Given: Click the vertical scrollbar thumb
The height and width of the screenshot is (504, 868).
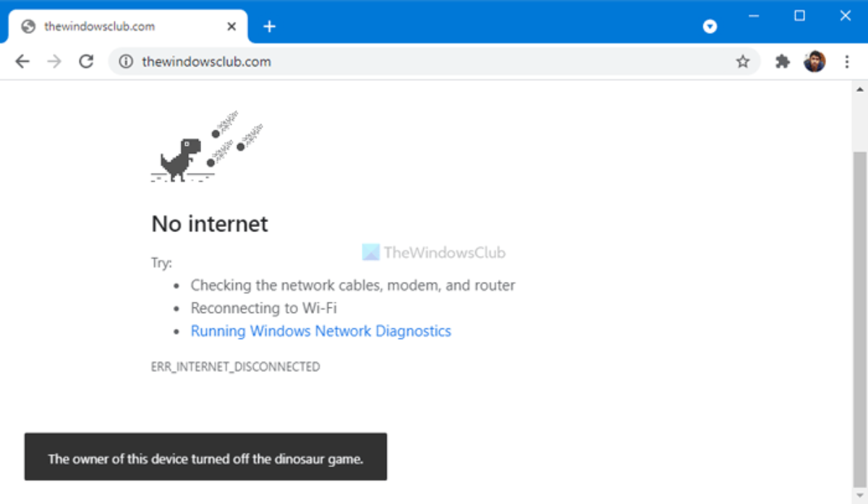Looking at the screenshot, I should [859, 318].
